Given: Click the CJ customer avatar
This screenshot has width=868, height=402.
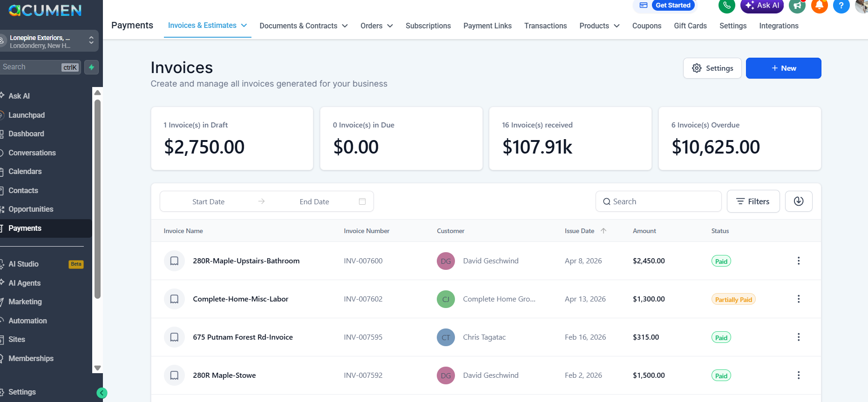Looking at the screenshot, I should point(446,299).
